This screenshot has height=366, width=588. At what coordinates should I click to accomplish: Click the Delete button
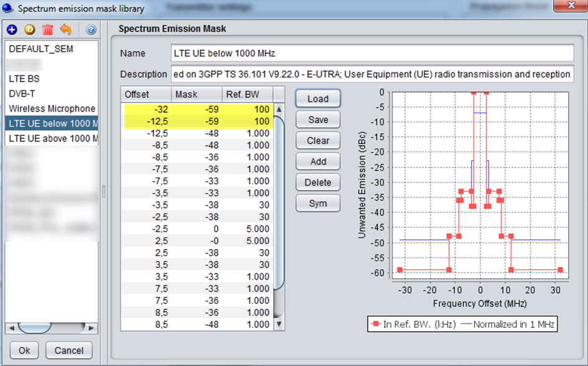[318, 182]
